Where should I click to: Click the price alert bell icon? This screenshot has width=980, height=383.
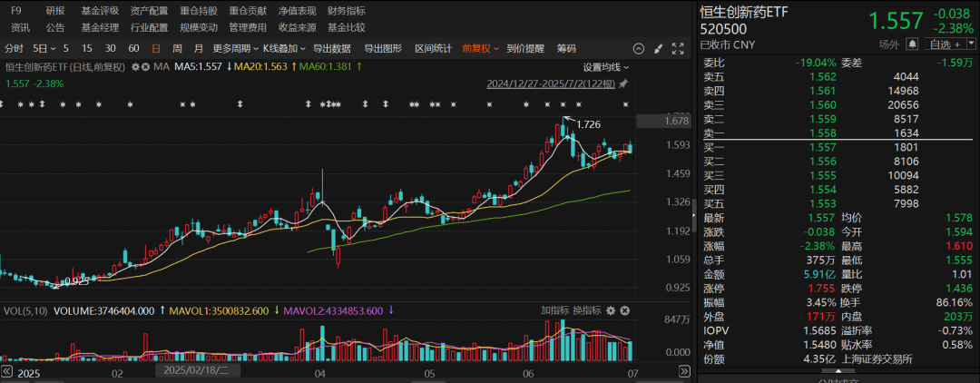pyautogui.click(x=912, y=44)
